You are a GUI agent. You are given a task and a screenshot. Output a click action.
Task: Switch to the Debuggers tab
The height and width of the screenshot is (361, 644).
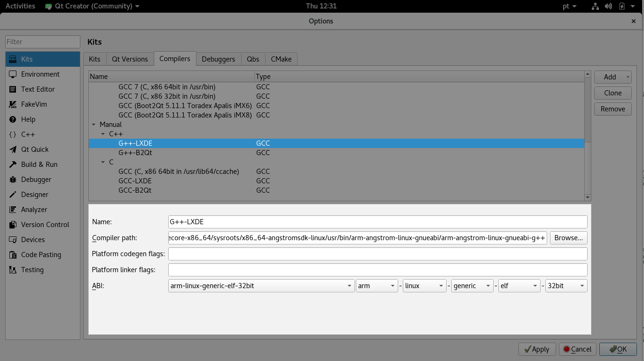218,59
